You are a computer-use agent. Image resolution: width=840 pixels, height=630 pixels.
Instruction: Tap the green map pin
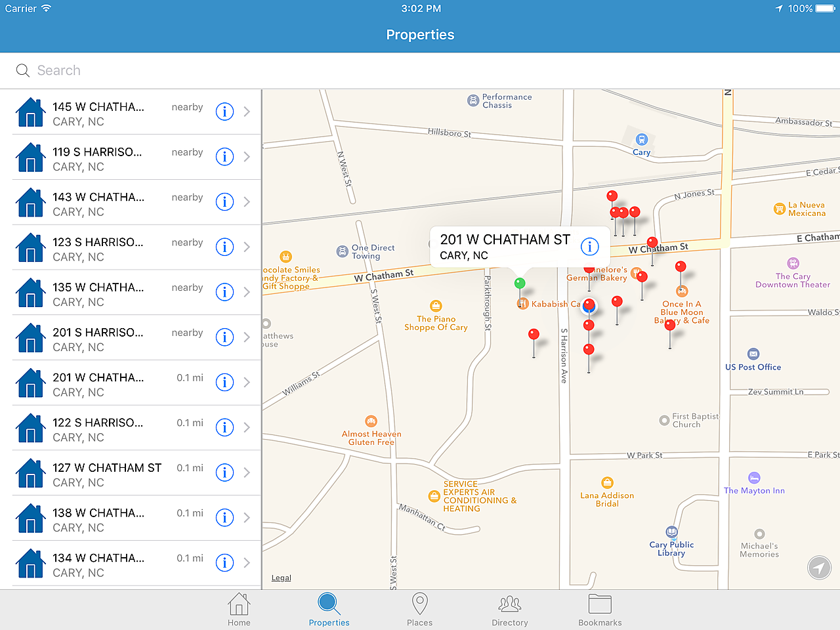[520, 283]
